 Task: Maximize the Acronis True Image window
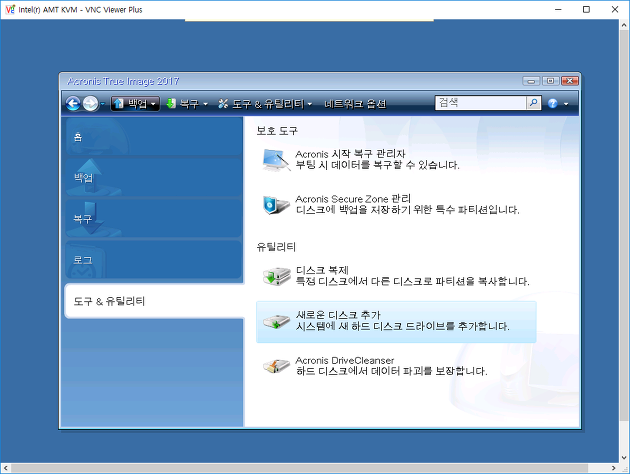(x=550, y=81)
